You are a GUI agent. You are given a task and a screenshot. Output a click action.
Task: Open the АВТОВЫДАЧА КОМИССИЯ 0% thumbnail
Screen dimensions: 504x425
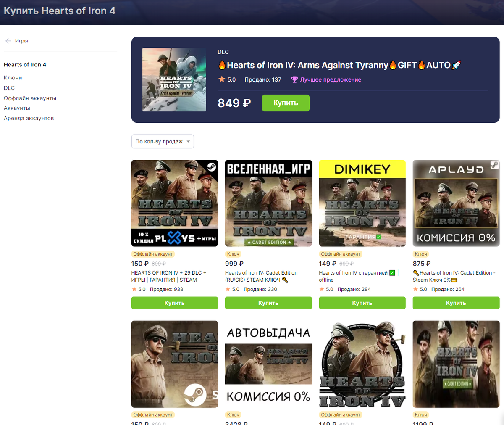pyautogui.click(x=268, y=364)
